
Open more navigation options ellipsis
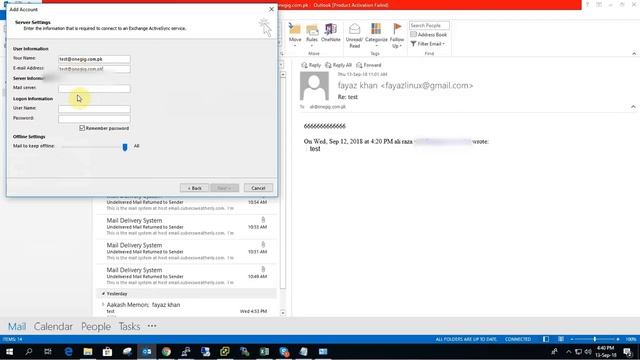point(152,326)
